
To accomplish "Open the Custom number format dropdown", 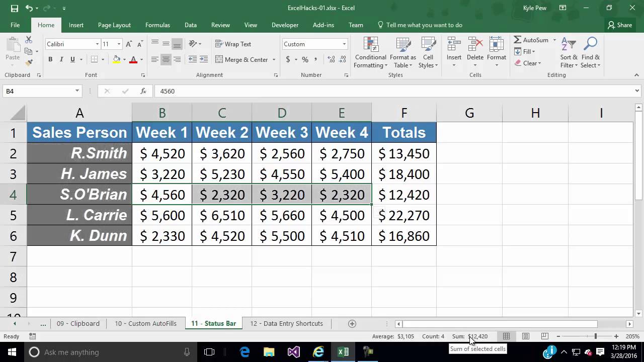I will (344, 44).
